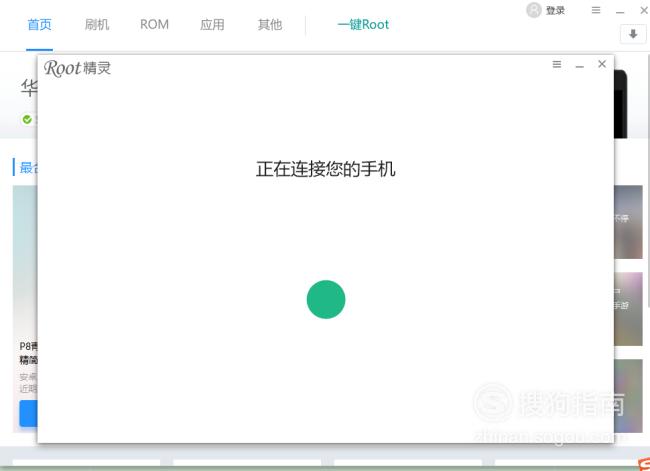650x471 pixels.
Task: Switch to the 刷机 tab
Action: click(97, 24)
